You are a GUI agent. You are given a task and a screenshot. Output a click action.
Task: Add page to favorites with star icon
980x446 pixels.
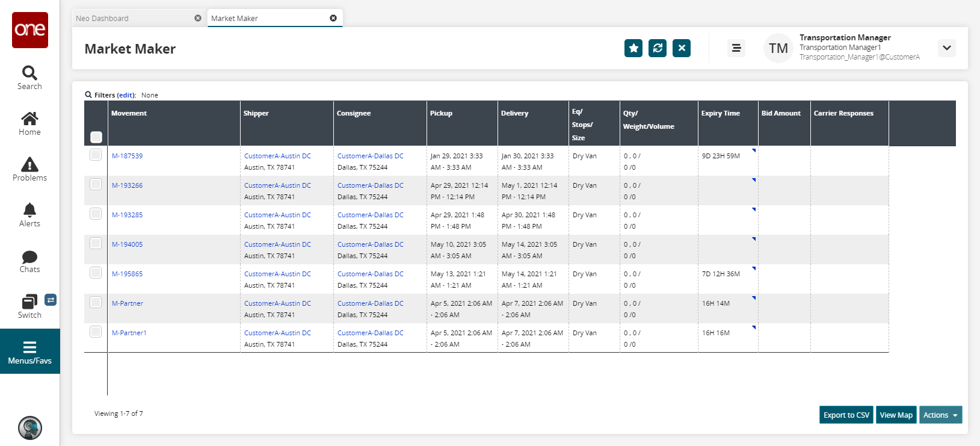633,48
